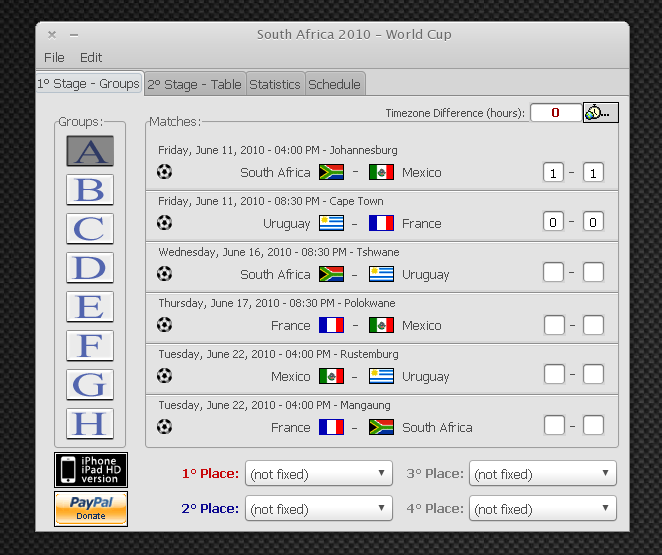This screenshot has width=662, height=555.
Task: Click Mexico flag in Johannesburg match
Action: pyautogui.click(x=381, y=172)
